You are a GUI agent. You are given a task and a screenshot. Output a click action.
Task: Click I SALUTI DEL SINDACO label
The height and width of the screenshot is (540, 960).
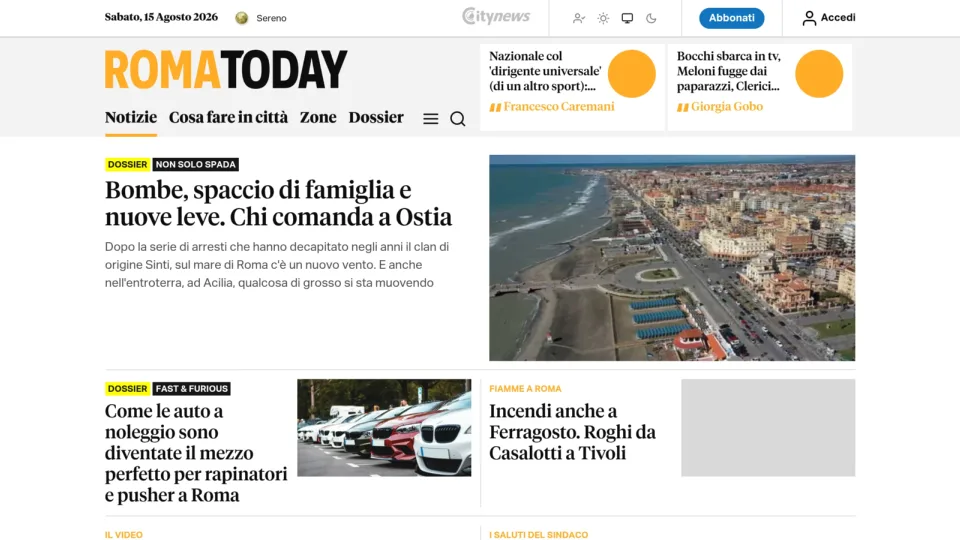(x=539, y=534)
